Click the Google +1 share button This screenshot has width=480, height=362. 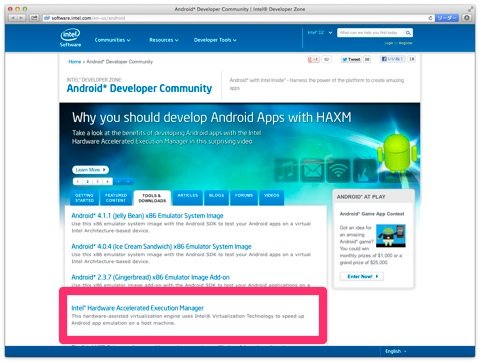(x=313, y=59)
